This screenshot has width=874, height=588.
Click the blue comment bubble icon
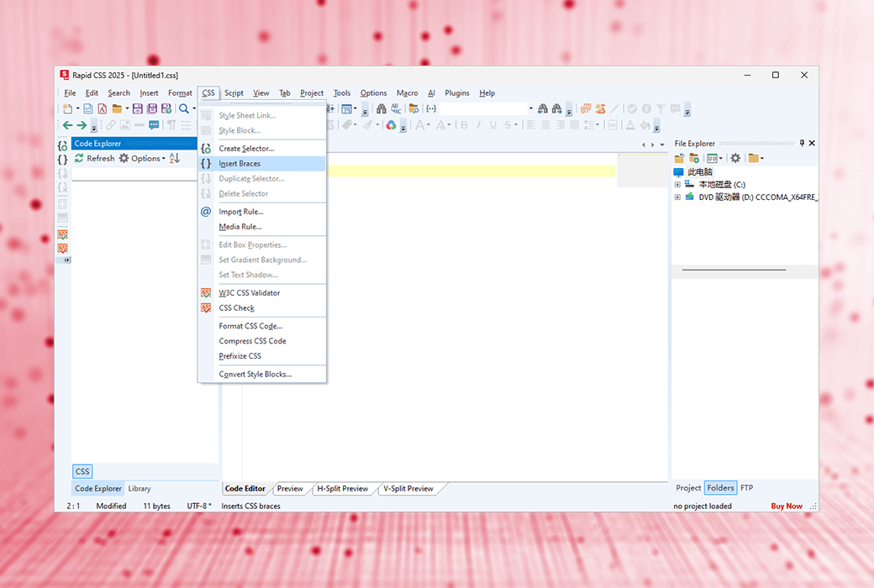tap(154, 125)
